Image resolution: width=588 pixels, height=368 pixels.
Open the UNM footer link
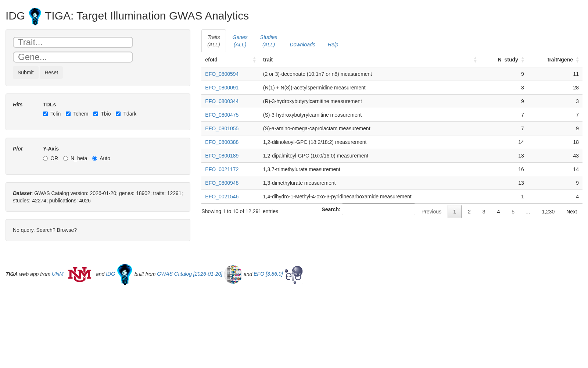(x=58, y=274)
